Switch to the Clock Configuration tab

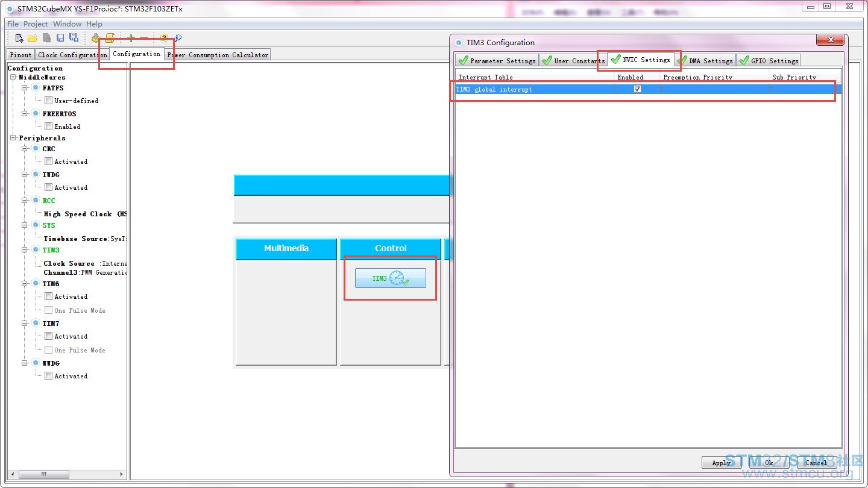72,55
